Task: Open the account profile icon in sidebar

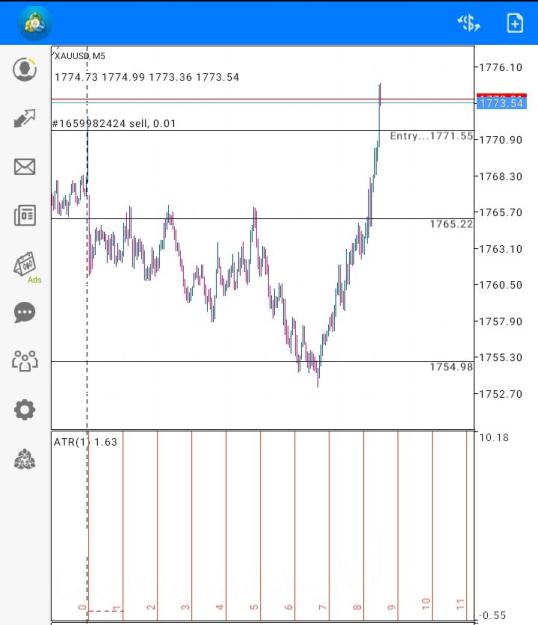Action: (25, 69)
